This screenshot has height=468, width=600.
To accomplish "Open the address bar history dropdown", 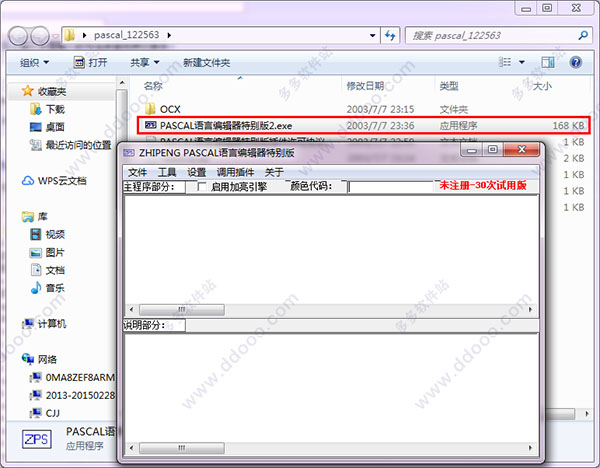I will (x=373, y=36).
